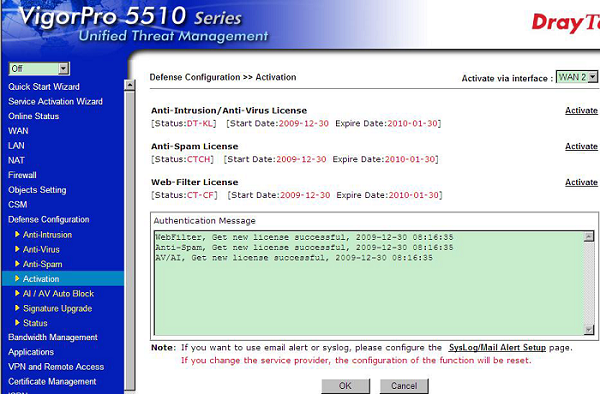Click the yellow arrow beside Anti-Intrusion
This screenshot has height=394, width=600.
[17, 234]
